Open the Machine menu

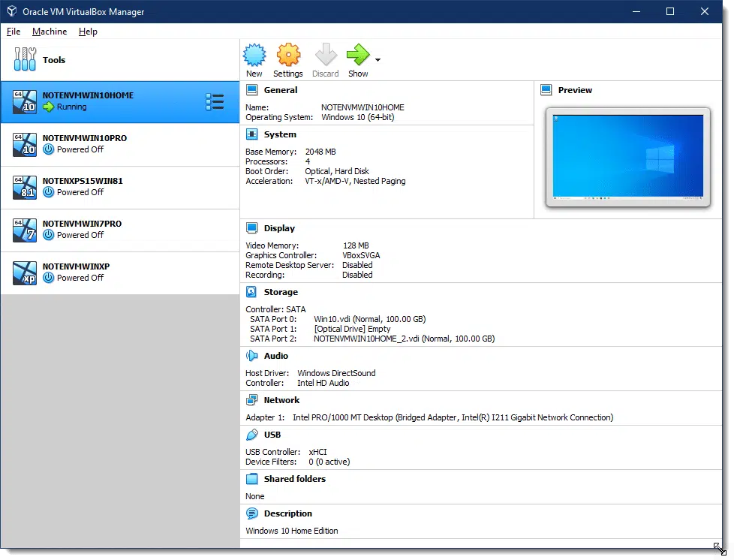point(50,32)
